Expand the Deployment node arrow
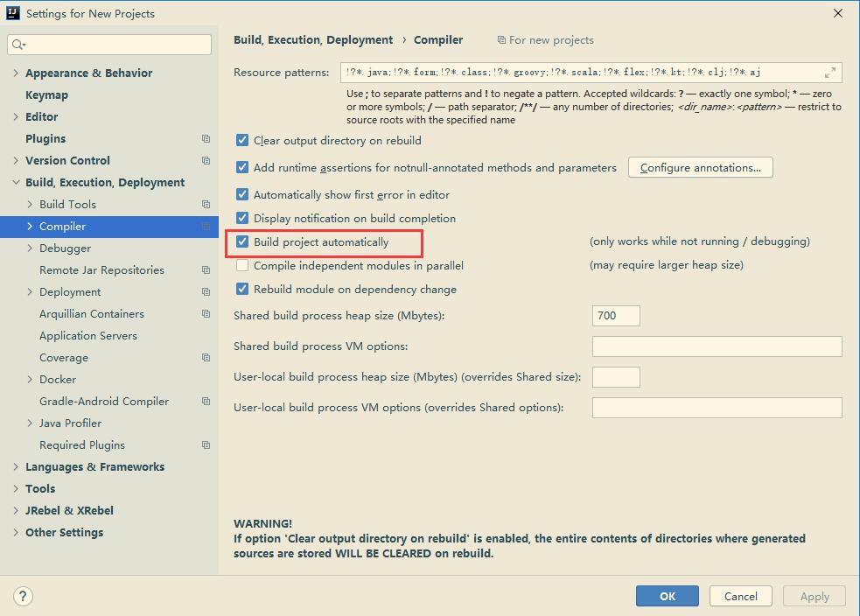860x616 pixels. (x=30, y=292)
